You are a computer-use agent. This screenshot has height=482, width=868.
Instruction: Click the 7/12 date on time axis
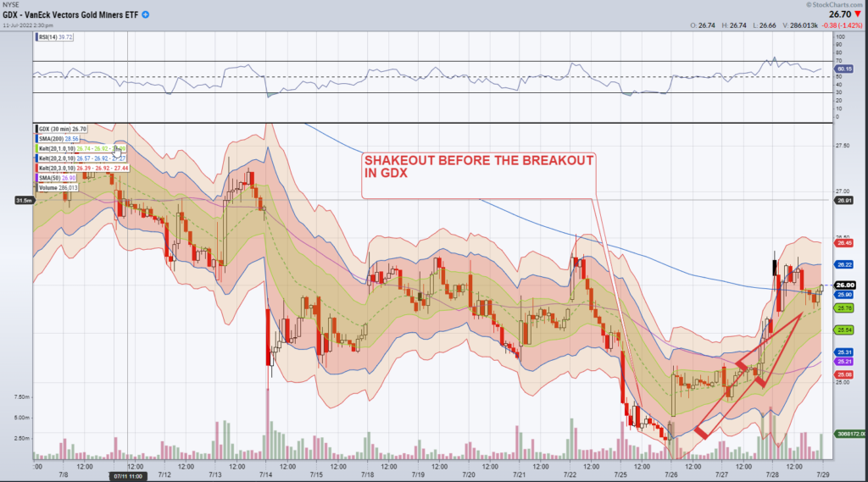(x=164, y=475)
